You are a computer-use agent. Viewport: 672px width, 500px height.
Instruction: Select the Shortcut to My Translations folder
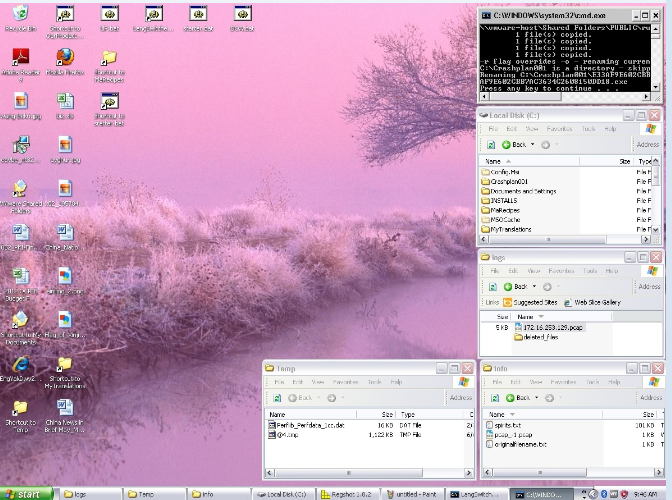pyautogui.click(x=65, y=372)
